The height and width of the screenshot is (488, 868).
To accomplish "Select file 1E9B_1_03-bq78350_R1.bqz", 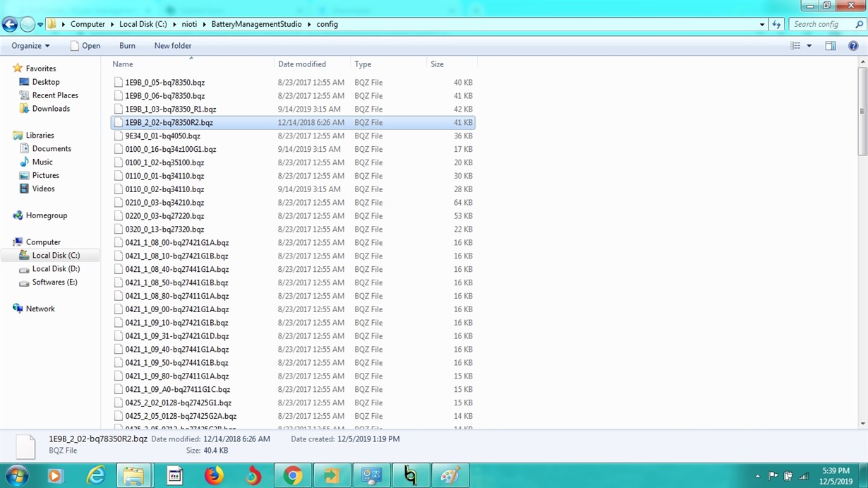I will pos(171,109).
